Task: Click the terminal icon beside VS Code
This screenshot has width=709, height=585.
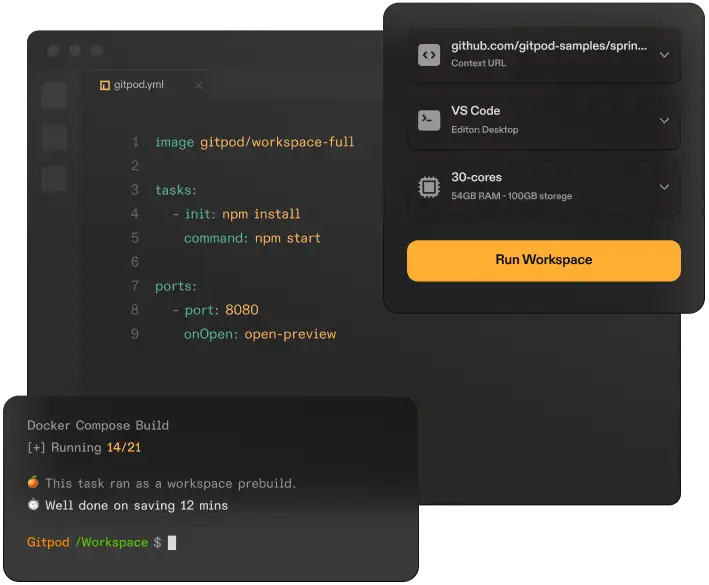Action: tap(429, 120)
